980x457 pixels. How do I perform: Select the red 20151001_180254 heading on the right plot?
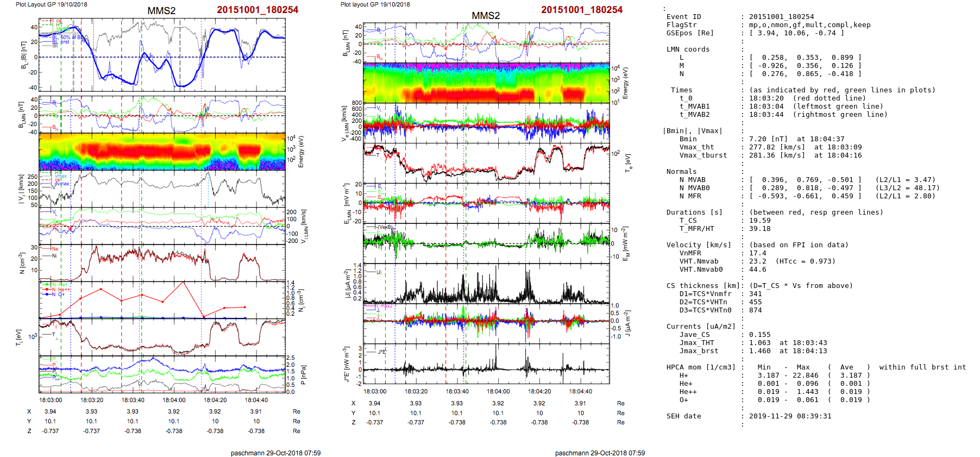pos(582,10)
